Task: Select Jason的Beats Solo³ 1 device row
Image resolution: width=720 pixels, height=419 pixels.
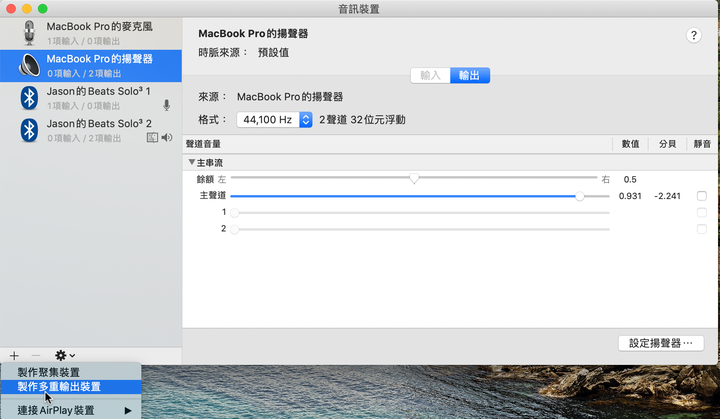Action: pyautogui.click(x=91, y=98)
